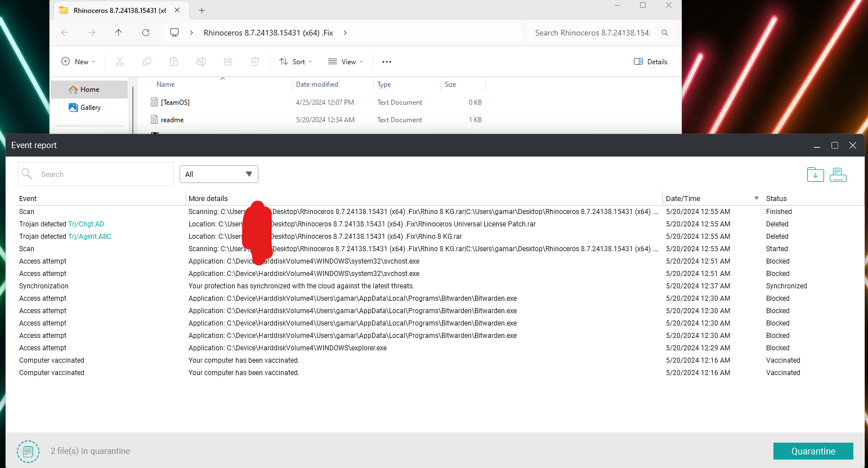
Task: Click the Quarantine button
Action: click(x=813, y=451)
